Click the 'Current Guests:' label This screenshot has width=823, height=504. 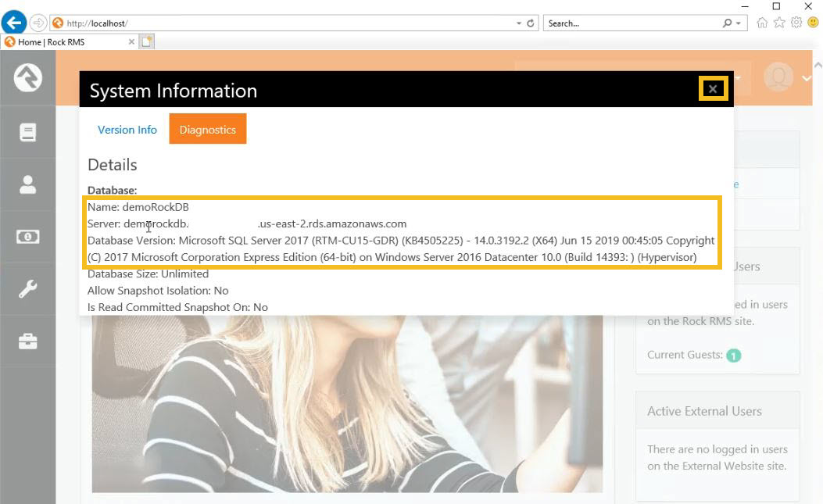[x=685, y=355]
